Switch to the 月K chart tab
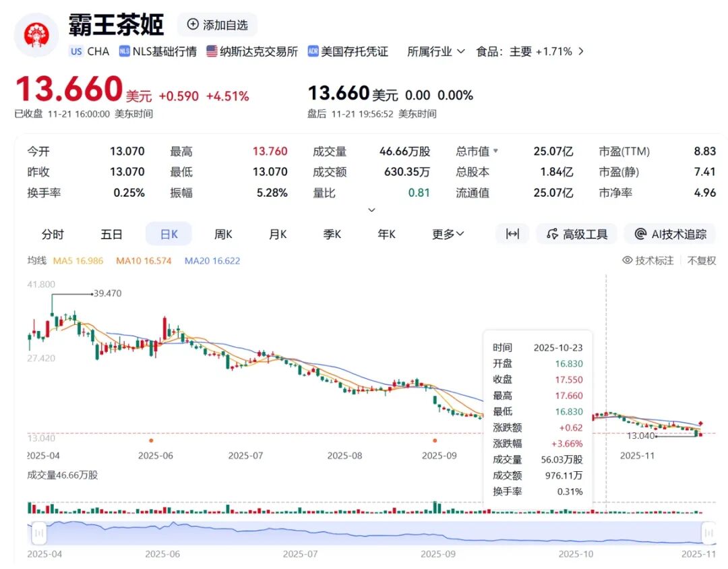The width and height of the screenshot is (728, 569). pos(278,234)
